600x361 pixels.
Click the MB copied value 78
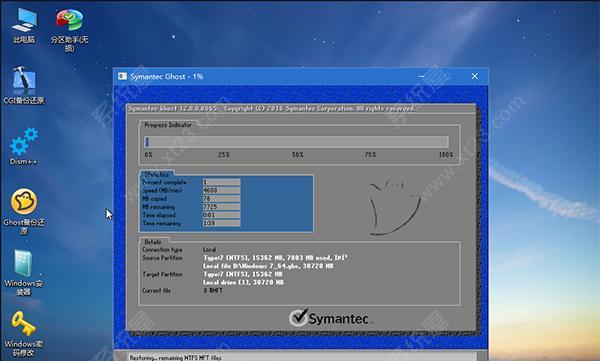(x=221, y=199)
